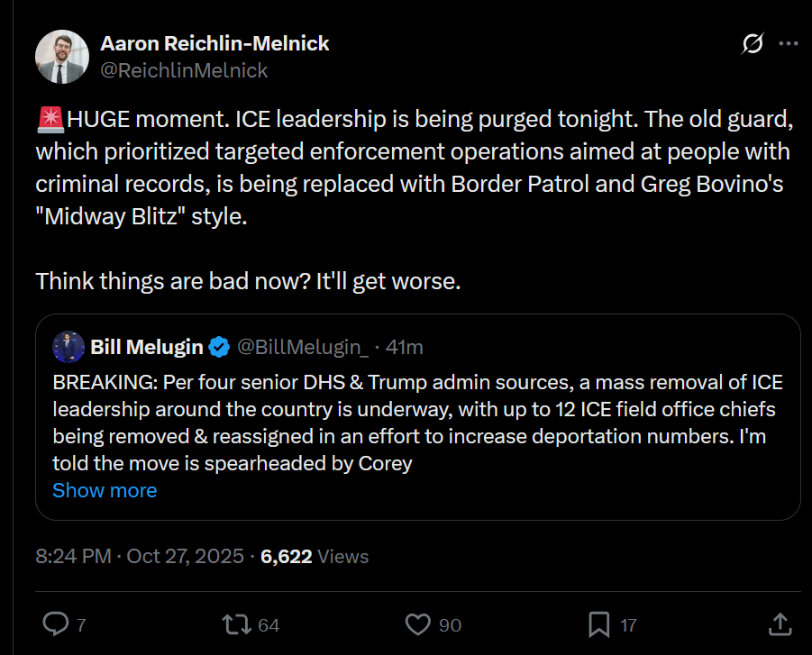The height and width of the screenshot is (655, 812).
Task: Click the red siren emoji in tweet
Action: tap(50, 118)
